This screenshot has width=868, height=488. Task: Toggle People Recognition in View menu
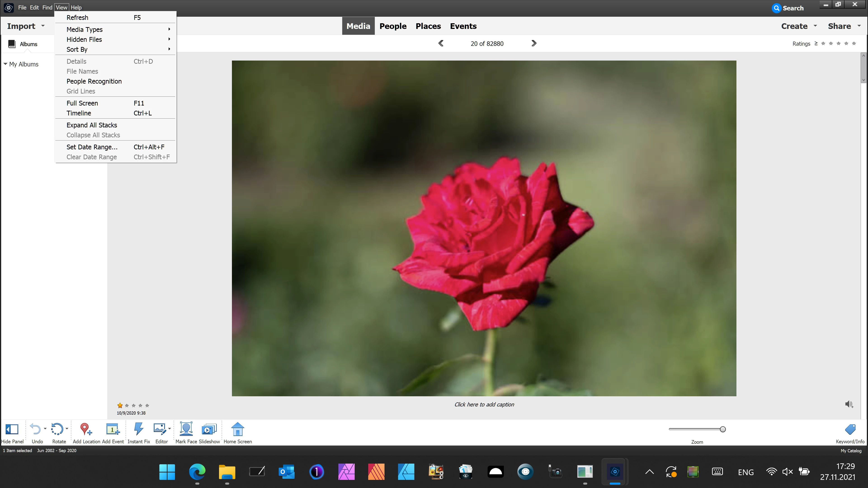tap(94, 81)
